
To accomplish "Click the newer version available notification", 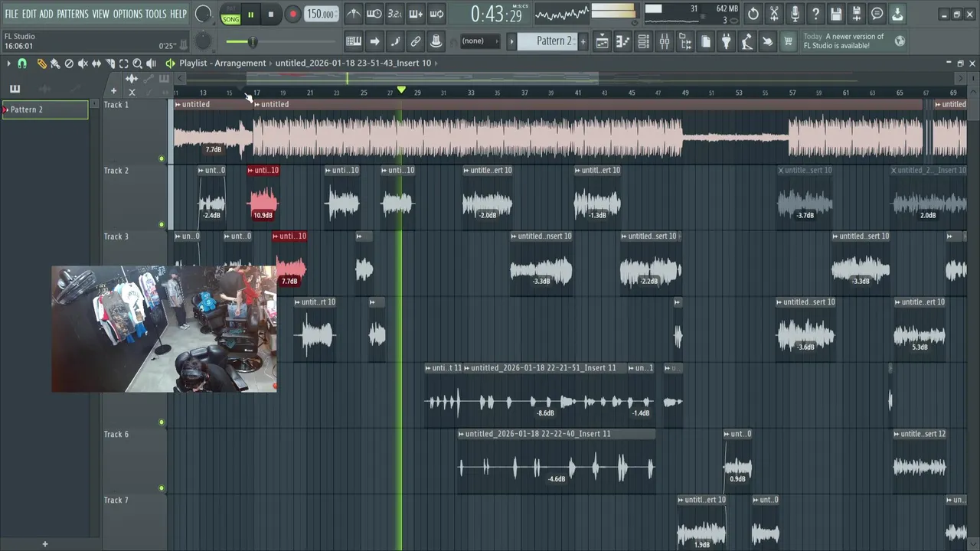I will [843, 41].
